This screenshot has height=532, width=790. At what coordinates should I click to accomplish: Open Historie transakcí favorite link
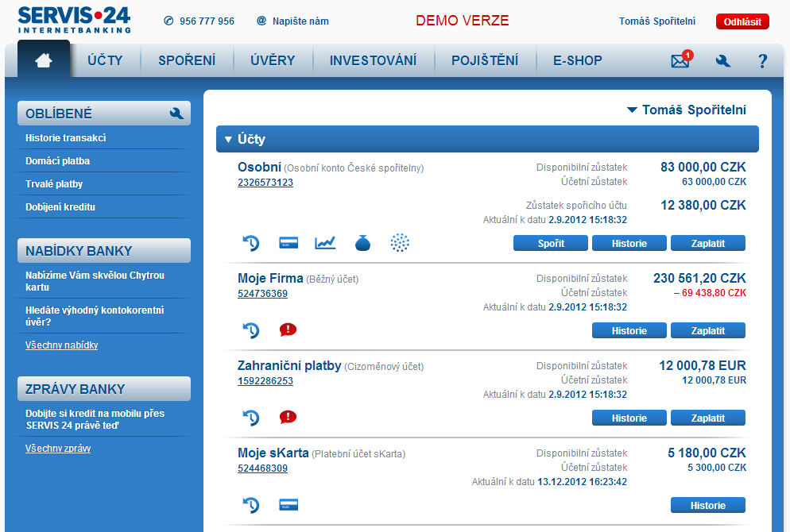tap(65, 138)
